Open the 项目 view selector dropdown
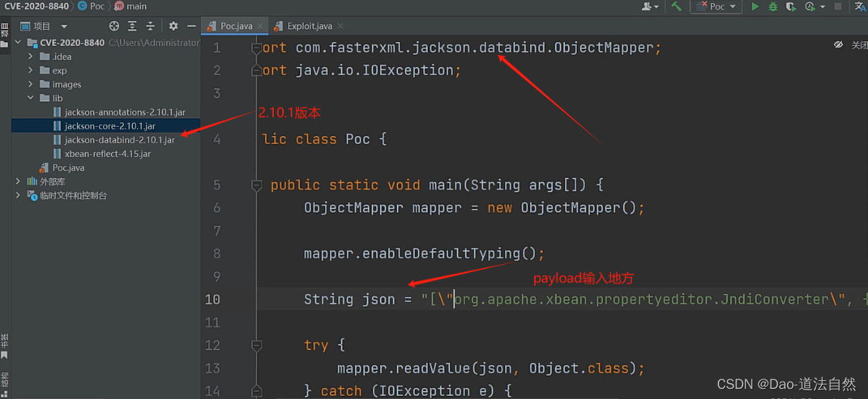 tap(45, 26)
